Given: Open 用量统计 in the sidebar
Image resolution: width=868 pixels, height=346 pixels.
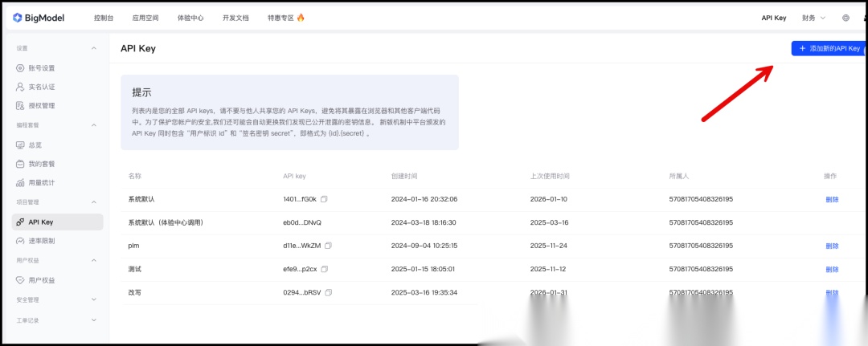Looking at the screenshot, I should click(x=41, y=182).
